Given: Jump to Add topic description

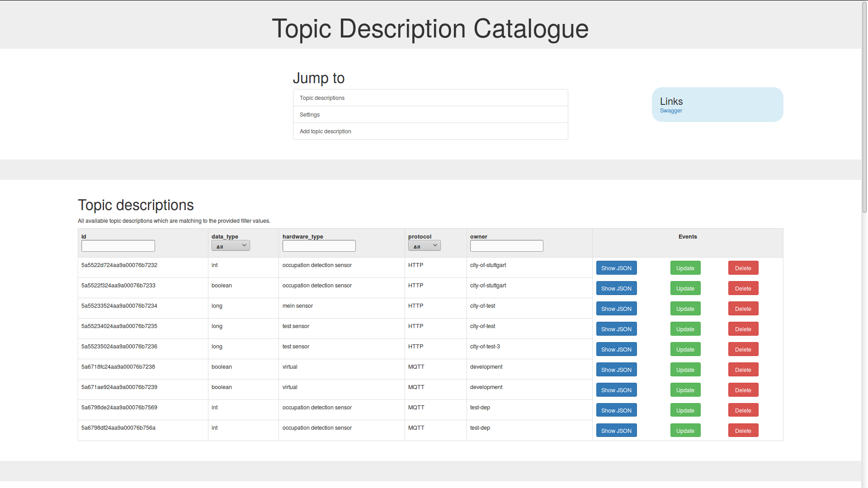Looking at the screenshot, I should pyautogui.click(x=325, y=131).
